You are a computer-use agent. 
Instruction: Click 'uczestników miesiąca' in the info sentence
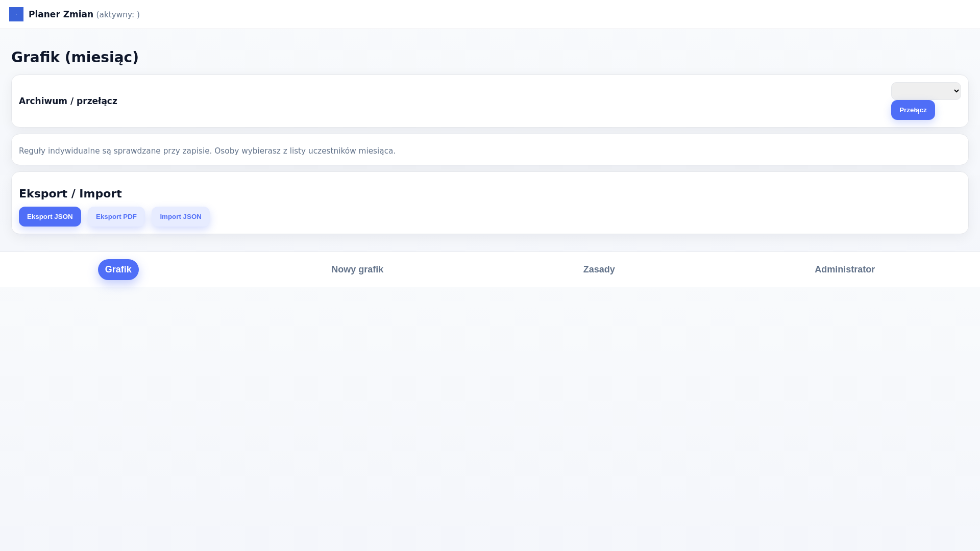[351, 151]
